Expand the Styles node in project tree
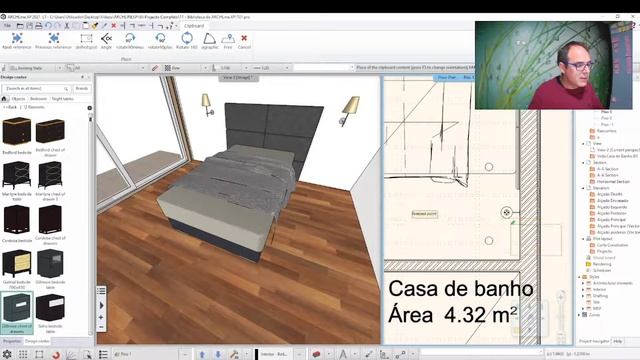The width and height of the screenshot is (640, 360). pos(579,277)
